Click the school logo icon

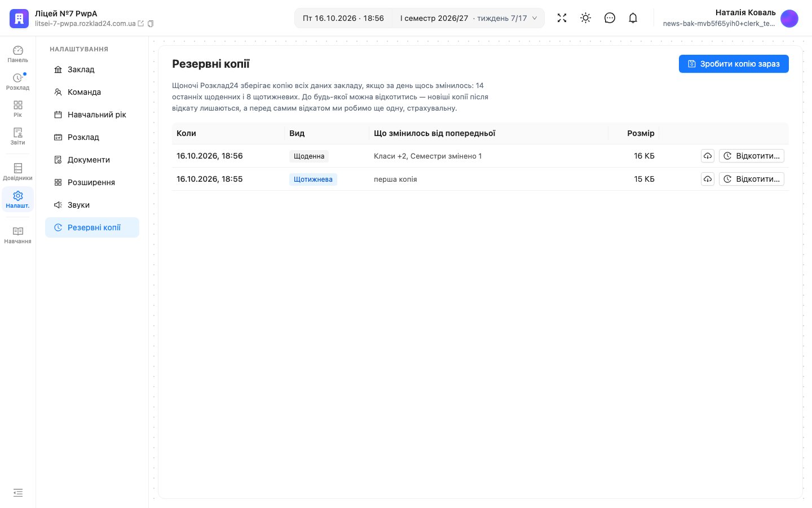click(19, 18)
